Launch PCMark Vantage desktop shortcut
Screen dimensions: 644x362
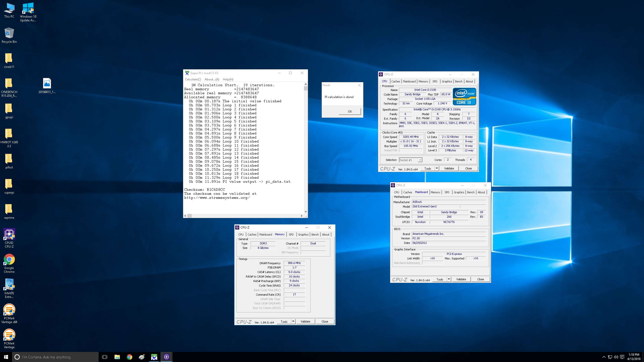[x=9, y=339]
